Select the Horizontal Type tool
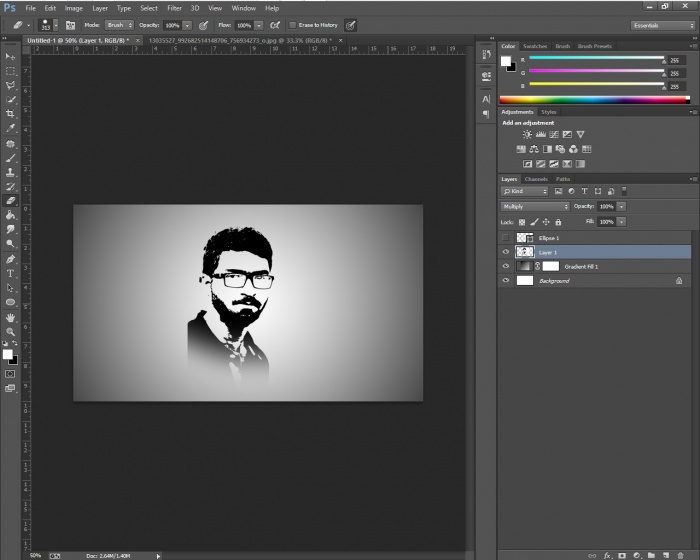 click(11, 273)
